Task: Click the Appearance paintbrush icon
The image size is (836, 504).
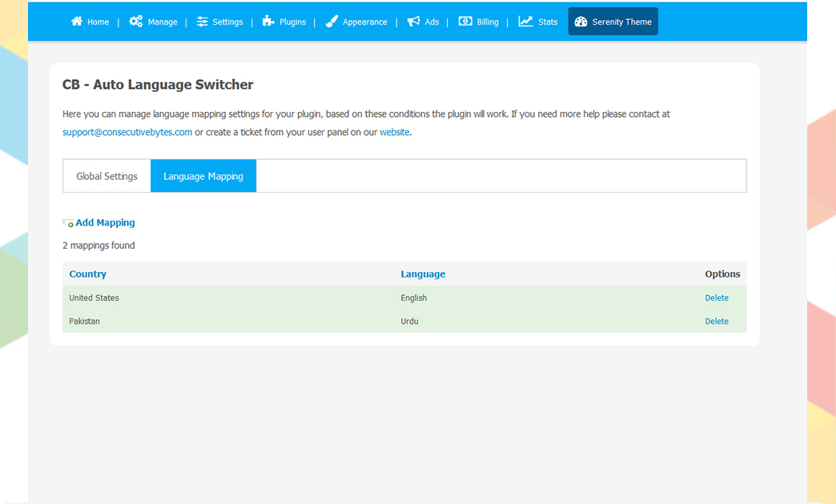Action: coord(332,22)
